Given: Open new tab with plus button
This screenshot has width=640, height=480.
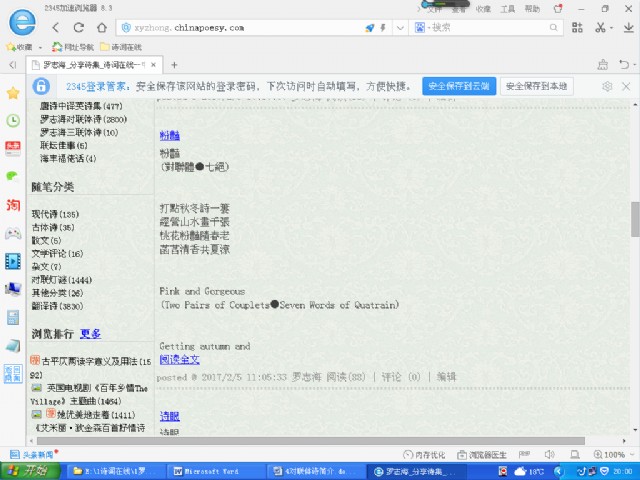Looking at the screenshot, I should coord(174,65).
